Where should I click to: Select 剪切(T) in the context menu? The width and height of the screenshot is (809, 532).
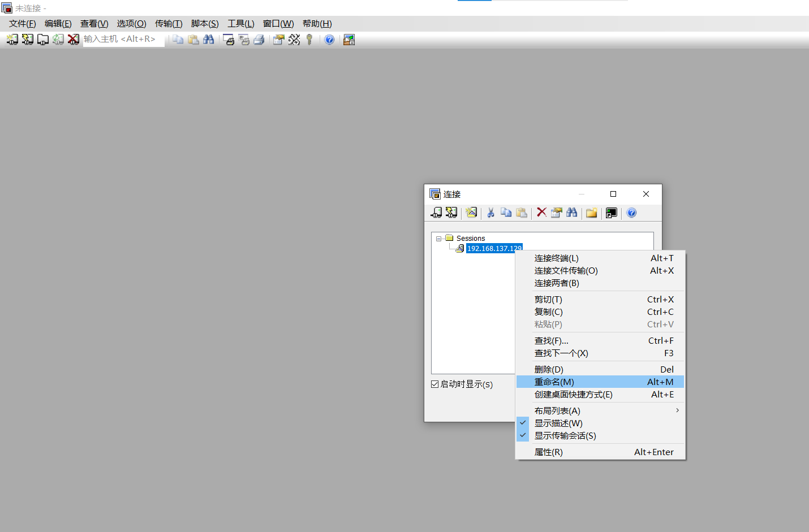[x=600, y=300]
